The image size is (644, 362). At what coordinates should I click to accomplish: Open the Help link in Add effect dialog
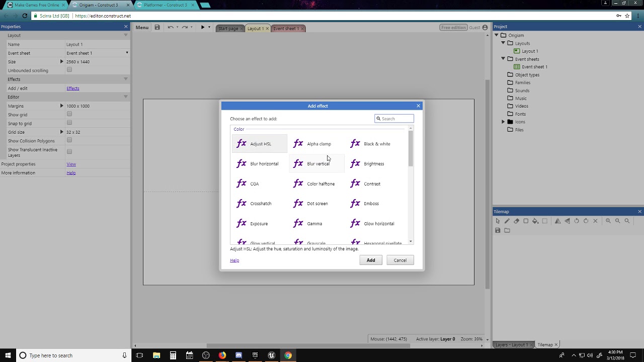[x=234, y=260]
